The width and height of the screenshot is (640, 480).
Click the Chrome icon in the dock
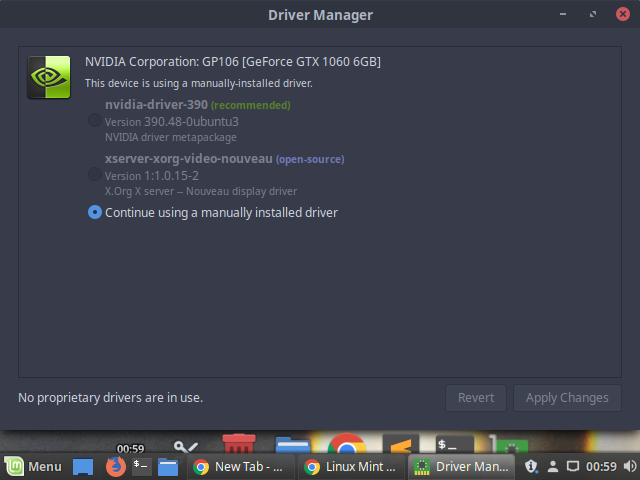(347, 443)
